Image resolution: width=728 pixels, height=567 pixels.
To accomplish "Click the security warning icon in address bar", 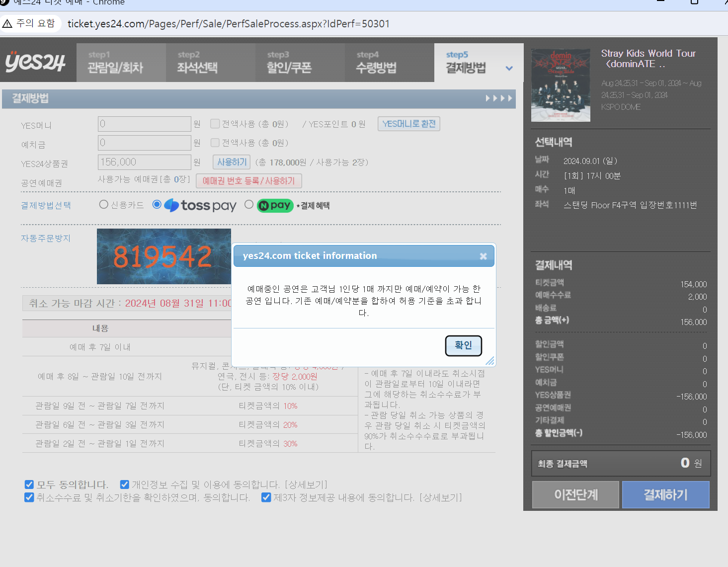I will 7,23.
